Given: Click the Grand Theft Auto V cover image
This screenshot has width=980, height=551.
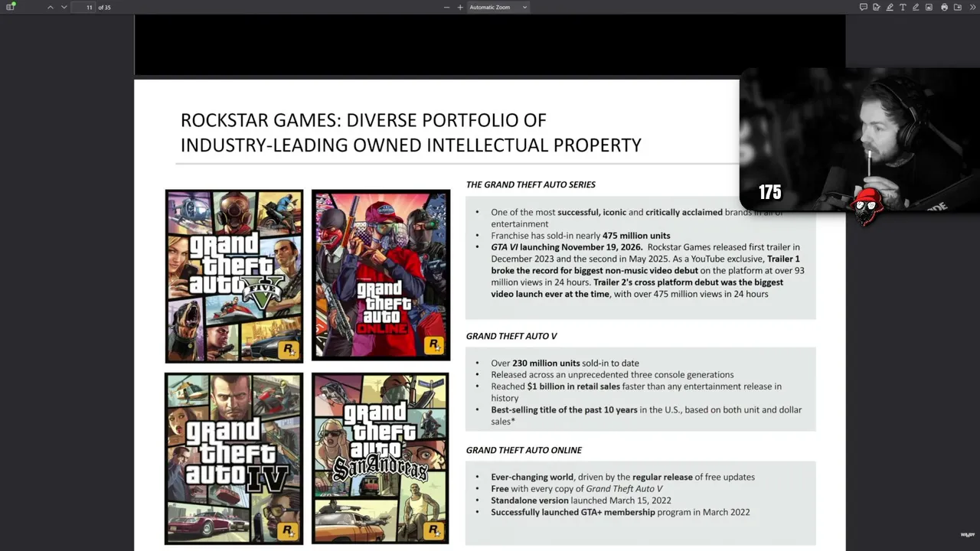Looking at the screenshot, I should click(234, 275).
